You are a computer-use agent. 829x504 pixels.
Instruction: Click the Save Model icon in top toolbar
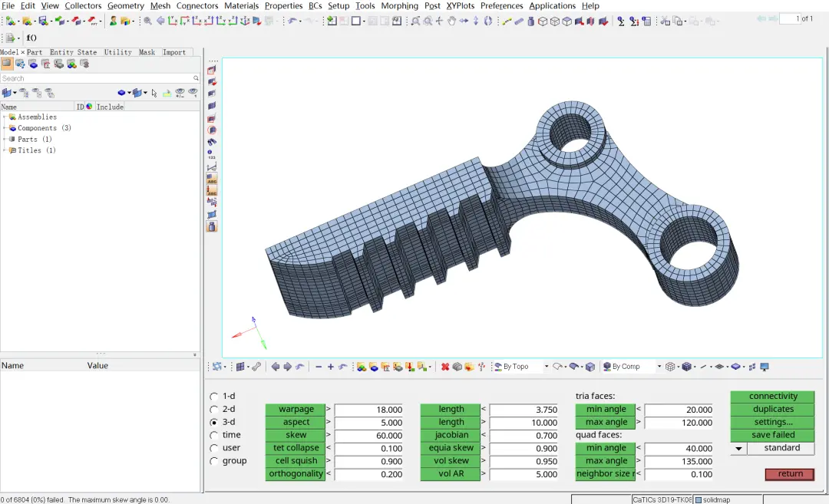coord(43,21)
